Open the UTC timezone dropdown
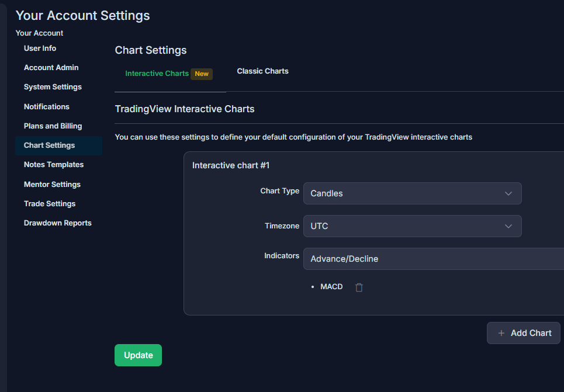 coord(412,226)
